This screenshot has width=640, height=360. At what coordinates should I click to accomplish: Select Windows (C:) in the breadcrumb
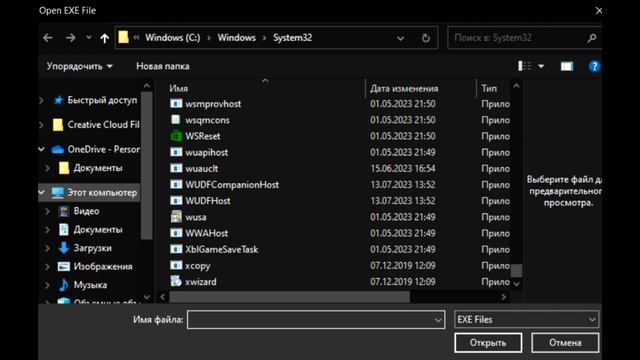[173, 38]
